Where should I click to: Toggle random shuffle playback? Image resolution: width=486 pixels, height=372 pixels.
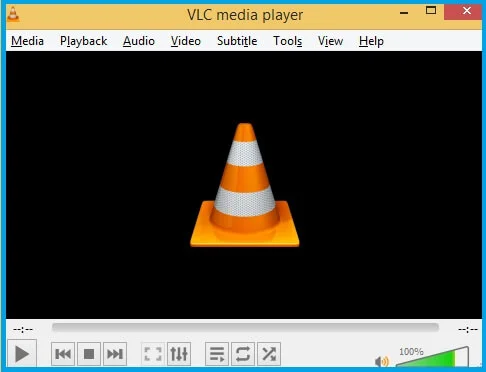click(269, 354)
